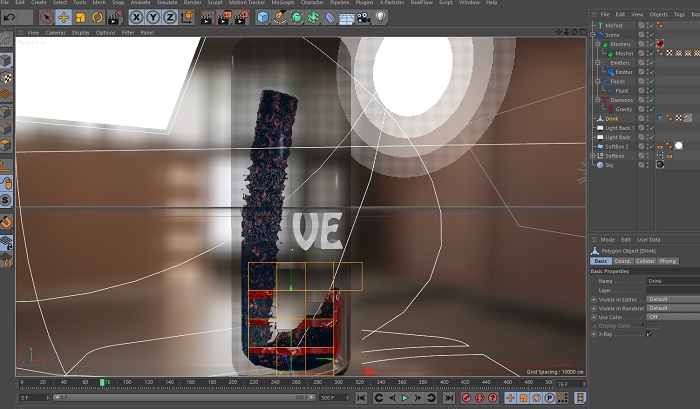Viewport: 700px width, 409px height.
Task: Collapse the Emitters group
Action: tap(598, 63)
